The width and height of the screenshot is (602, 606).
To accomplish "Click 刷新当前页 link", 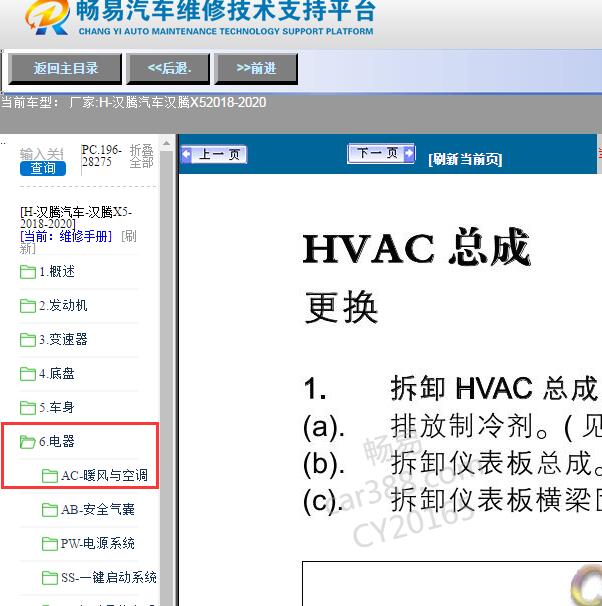I will 465,159.
